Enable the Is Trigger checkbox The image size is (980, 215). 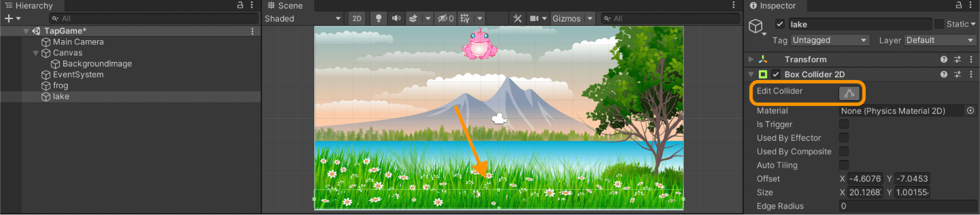[x=844, y=124]
